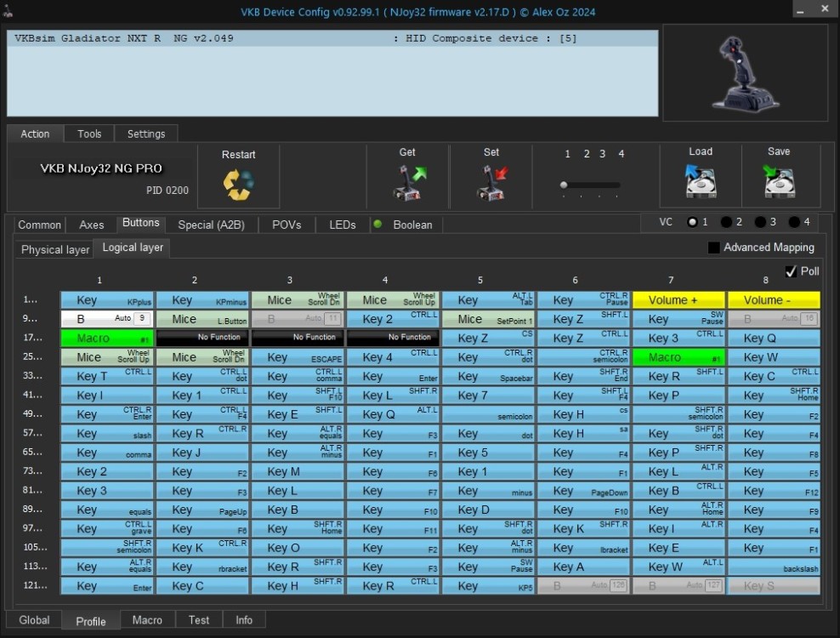Click the Save to disk icon
Viewport: 840px width, 638px height.
click(x=778, y=181)
